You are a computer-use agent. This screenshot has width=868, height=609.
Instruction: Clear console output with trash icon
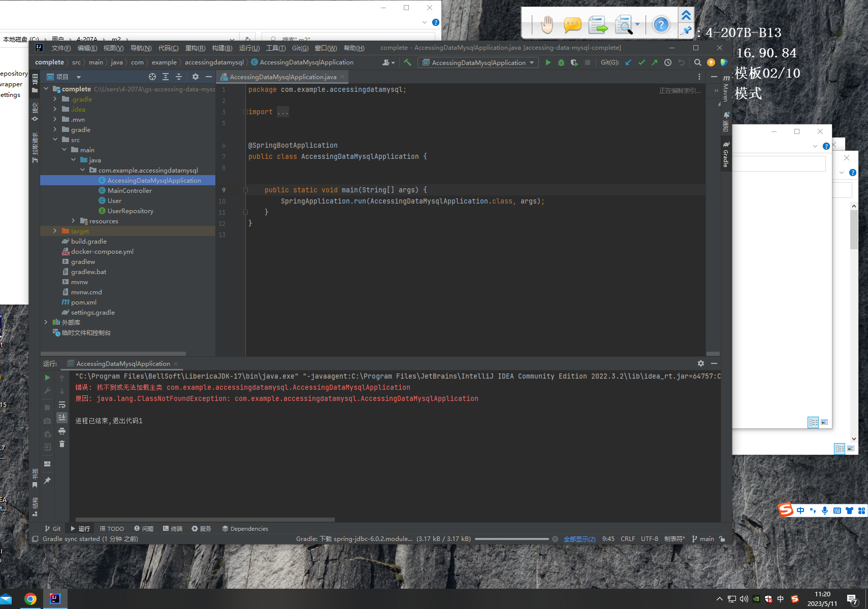point(62,444)
